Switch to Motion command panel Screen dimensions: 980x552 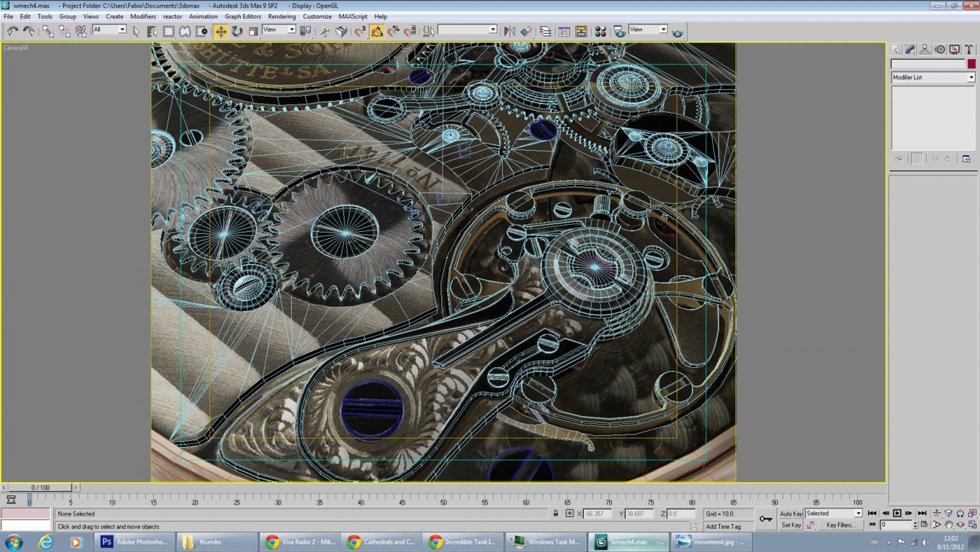(x=940, y=50)
